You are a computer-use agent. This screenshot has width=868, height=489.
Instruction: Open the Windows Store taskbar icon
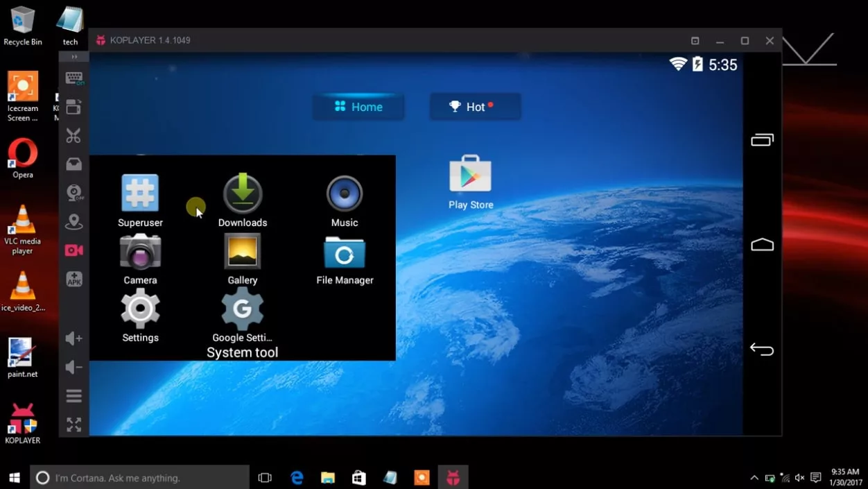point(359,477)
